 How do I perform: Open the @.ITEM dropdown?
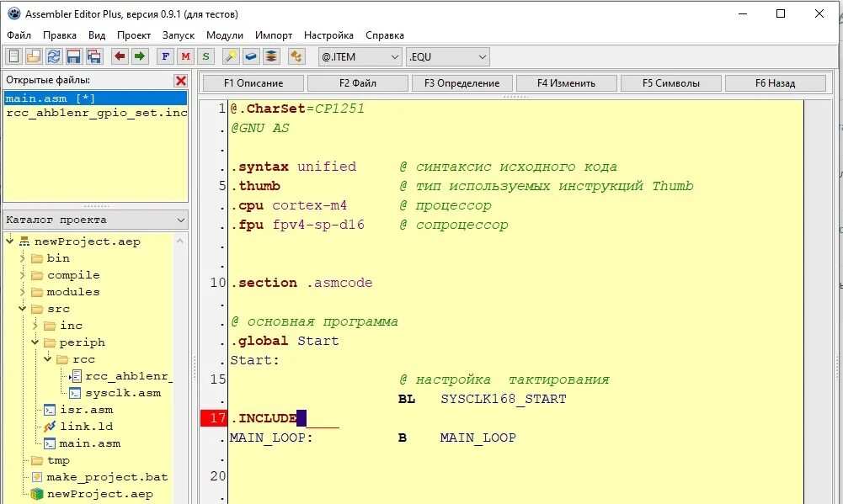click(x=360, y=56)
